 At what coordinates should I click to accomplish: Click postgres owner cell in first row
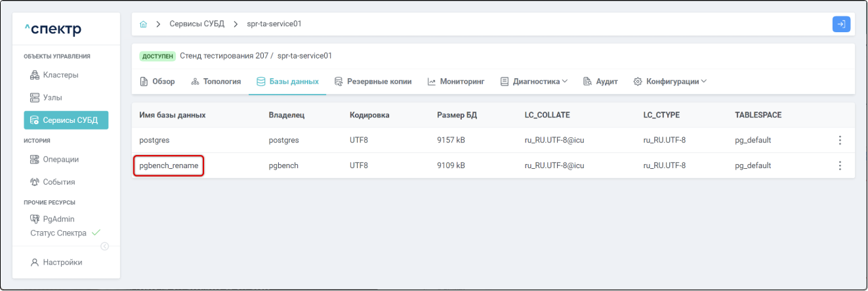click(284, 140)
